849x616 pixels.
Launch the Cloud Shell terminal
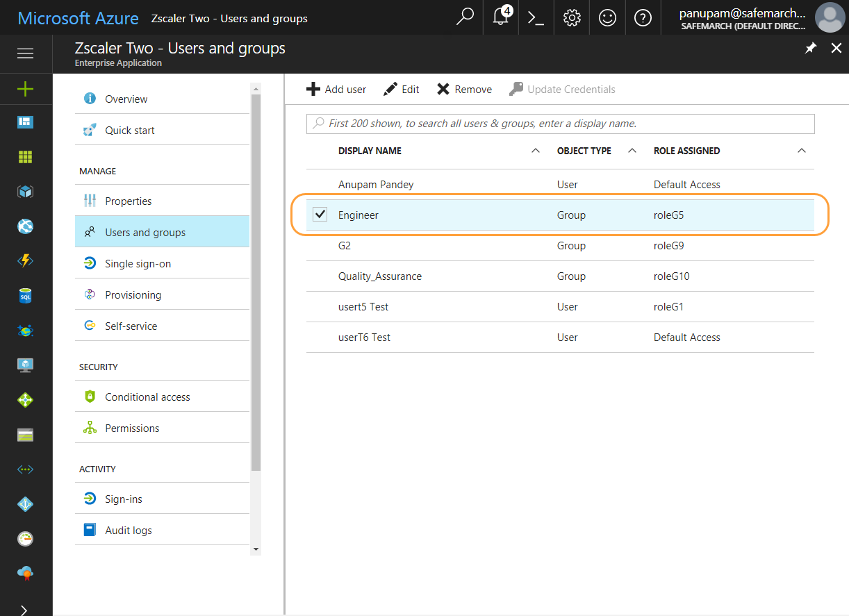pos(536,17)
